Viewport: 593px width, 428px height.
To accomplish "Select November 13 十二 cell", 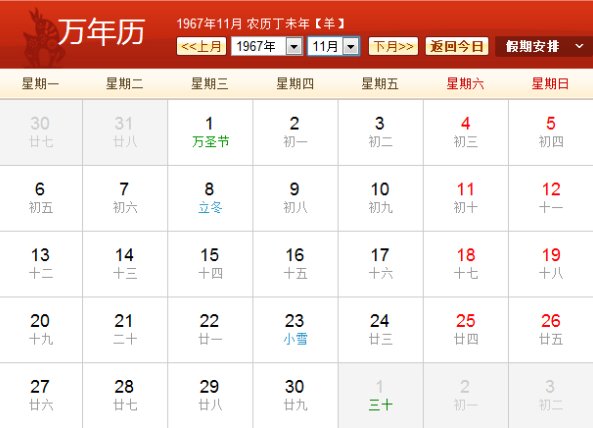I will click(41, 264).
